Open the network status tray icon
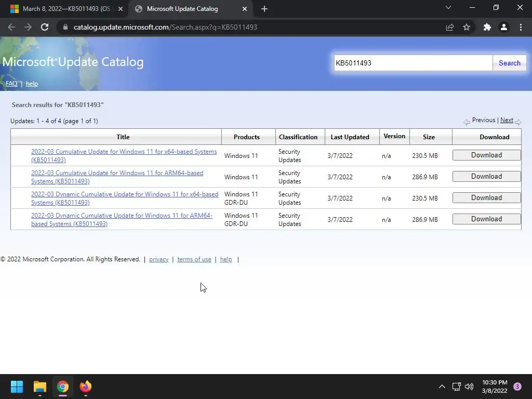The height and width of the screenshot is (399, 532). [457, 387]
